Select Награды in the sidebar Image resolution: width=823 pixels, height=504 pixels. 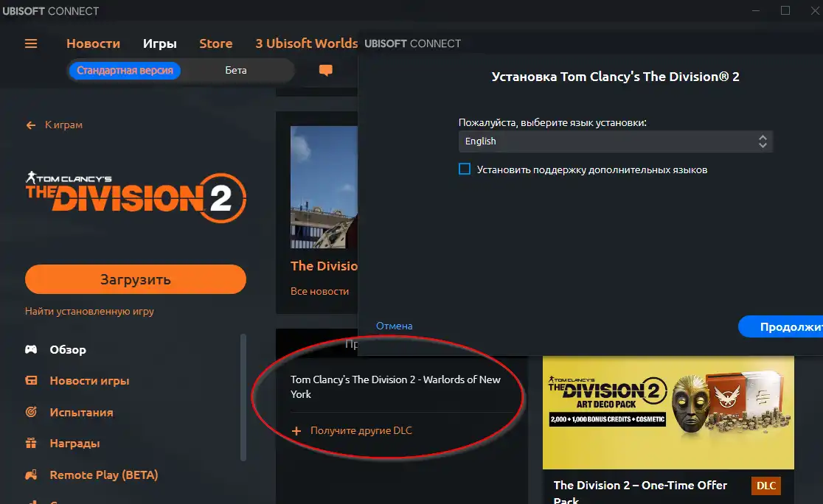click(x=75, y=444)
